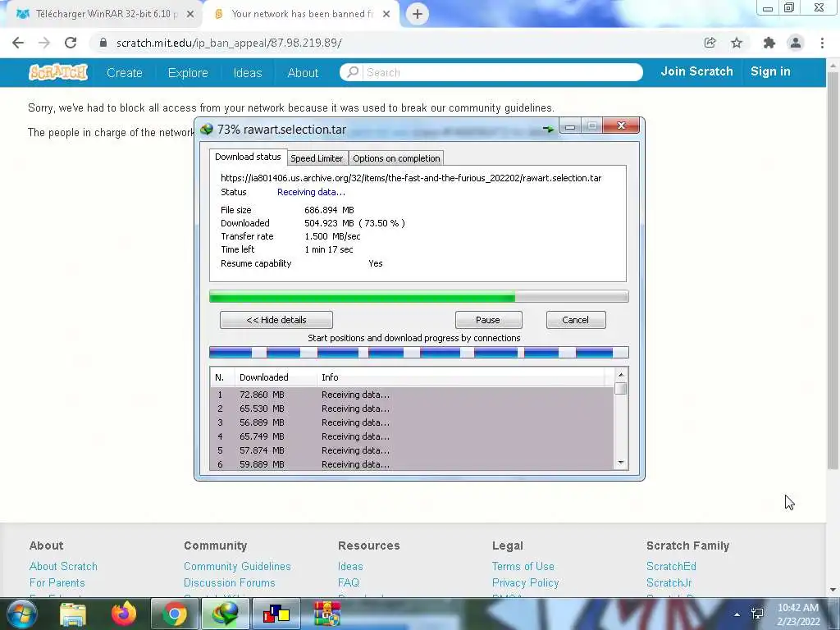Select connection row 1 with 72.860 MB
Viewport: 840px width, 630px height.
click(x=412, y=395)
